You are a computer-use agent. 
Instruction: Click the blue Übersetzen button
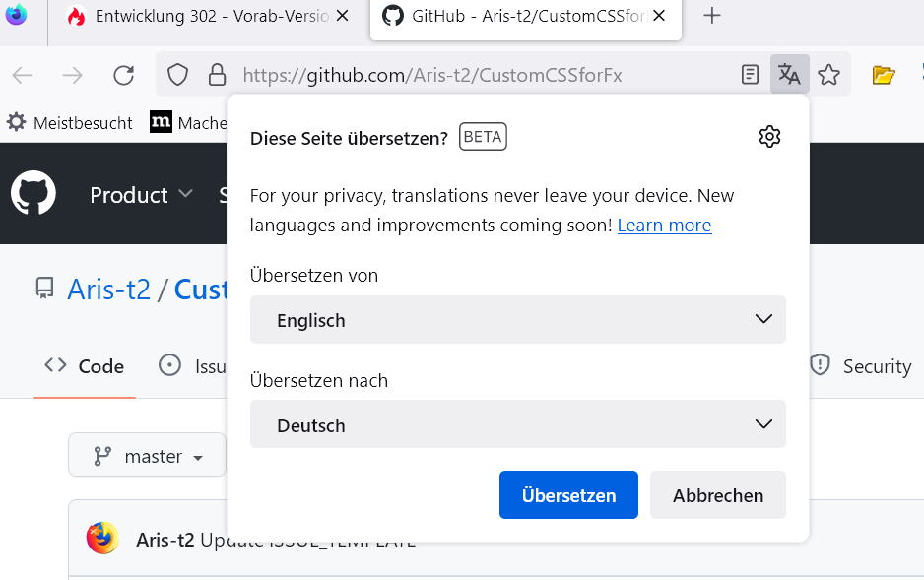(568, 495)
